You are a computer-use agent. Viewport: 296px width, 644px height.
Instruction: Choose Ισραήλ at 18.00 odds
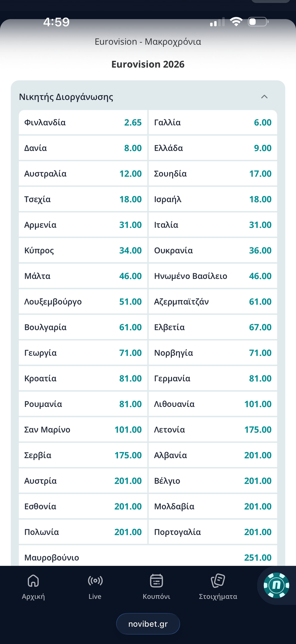pos(213,199)
